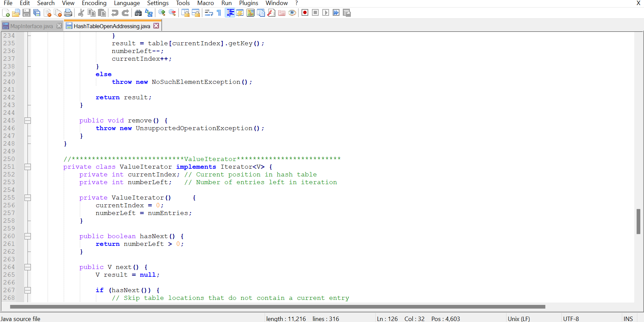Open the Macro menu
The height and width of the screenshot is (322, 644).
point(205,3)
